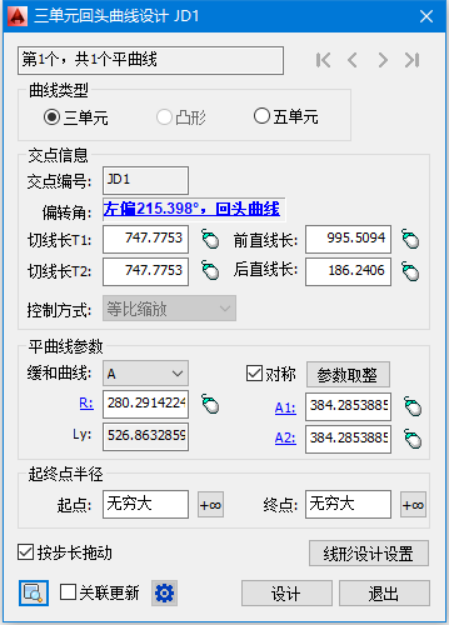Click the 参数取整 button
449x625 pixels.
348,375
